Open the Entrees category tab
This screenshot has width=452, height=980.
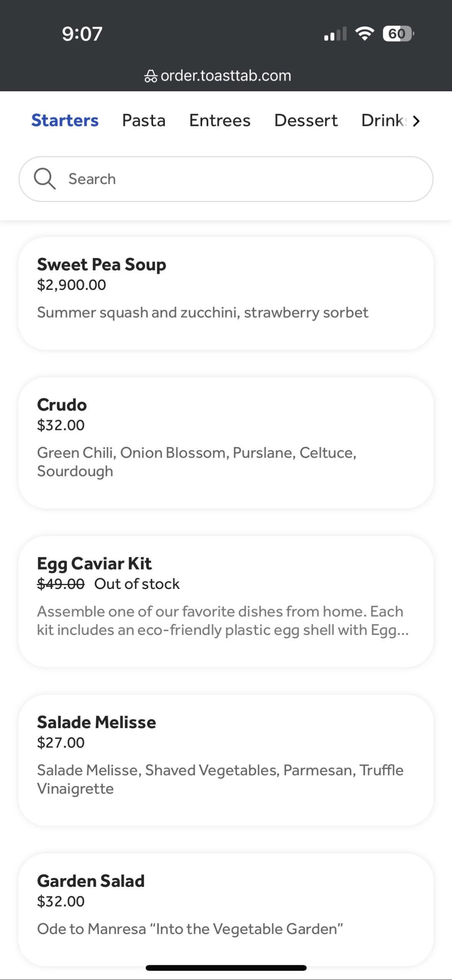click(x=220, y=121)
